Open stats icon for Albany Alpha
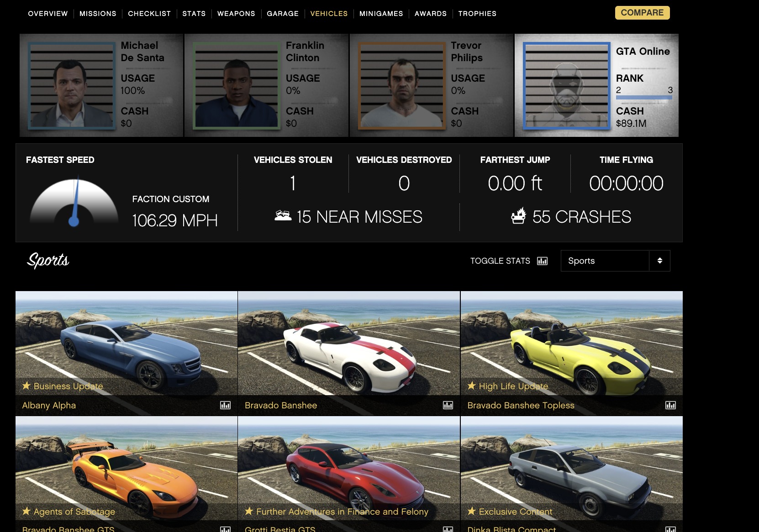This screenshot has height=532, width=759. (x=225, y=405)
